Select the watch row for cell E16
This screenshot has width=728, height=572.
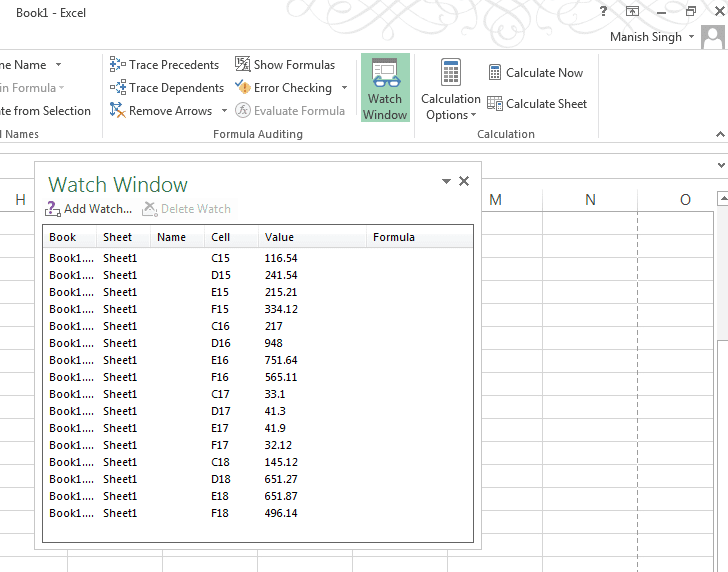(220, 360)
